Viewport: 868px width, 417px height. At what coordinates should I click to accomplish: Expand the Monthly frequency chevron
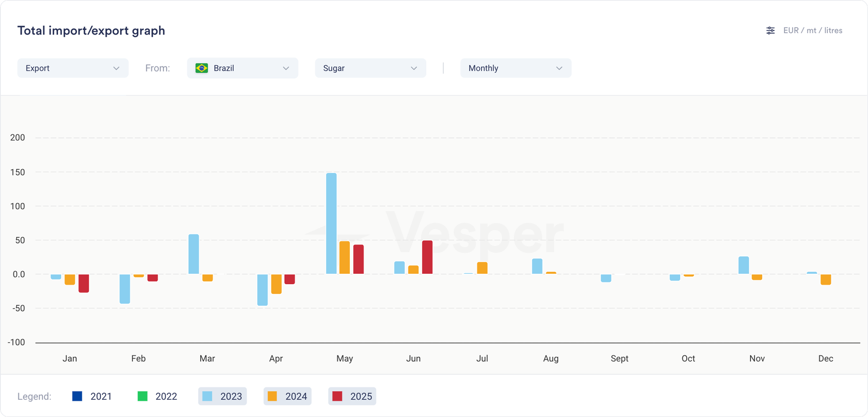559,68
